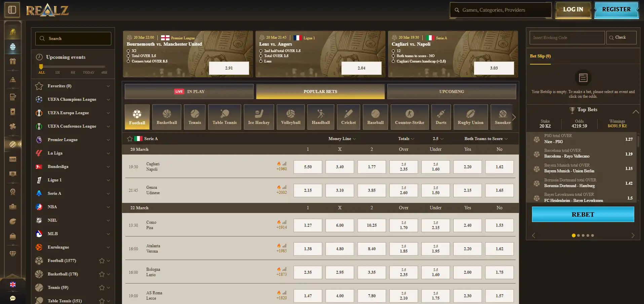
Task: Select the Table Tennis sport icon
Action: (x=225, y=117)
